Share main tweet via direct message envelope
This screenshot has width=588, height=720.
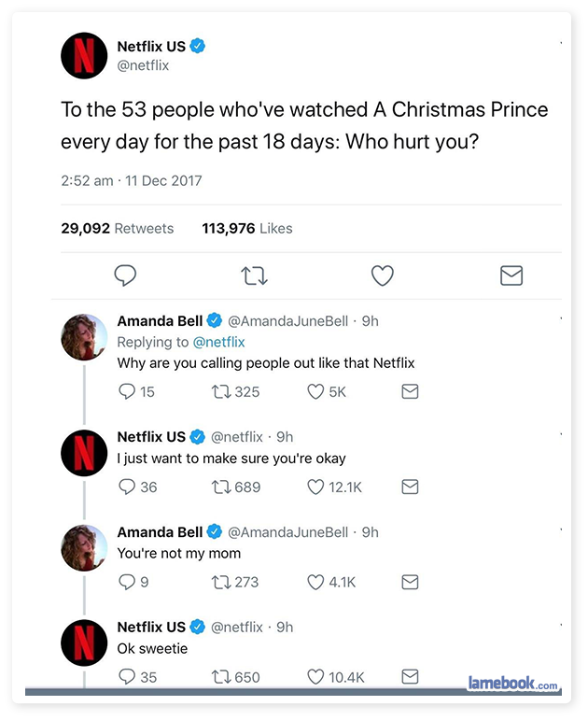(x=511, y=275)
